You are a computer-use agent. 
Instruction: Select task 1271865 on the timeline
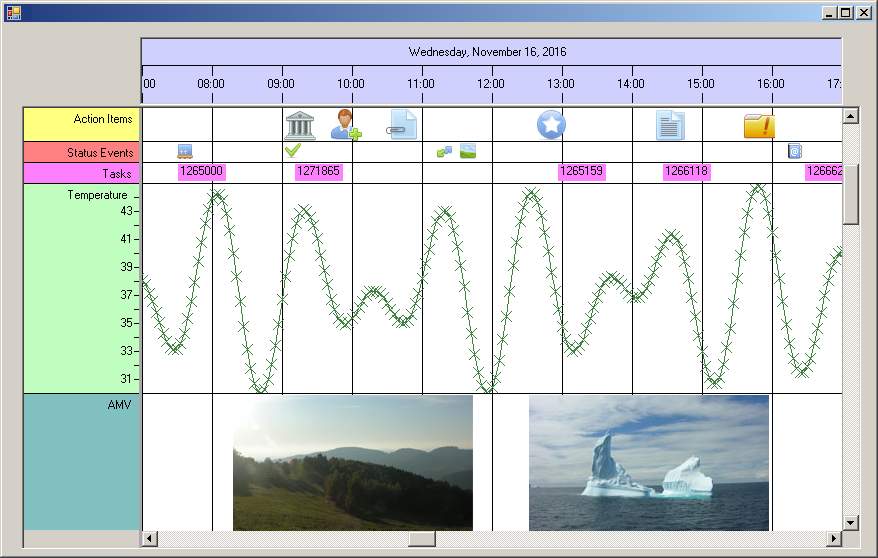click(318, 172)
